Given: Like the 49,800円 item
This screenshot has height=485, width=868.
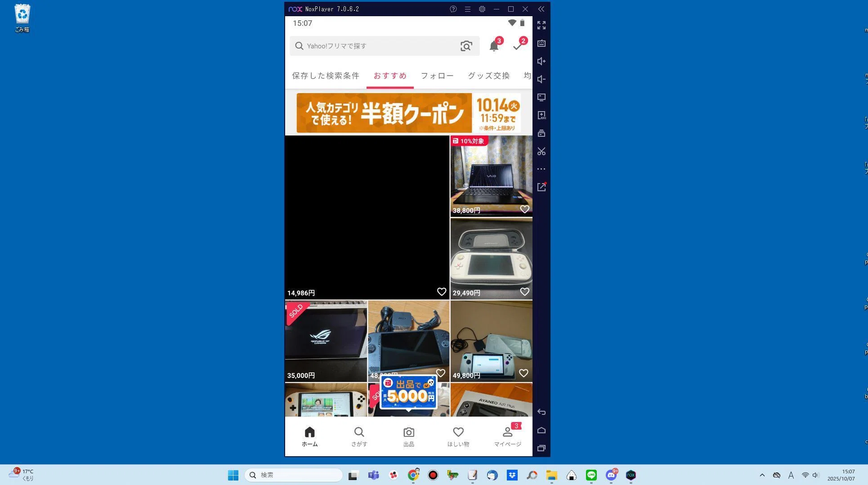Looking at the screenshot, I should [523, 373].
